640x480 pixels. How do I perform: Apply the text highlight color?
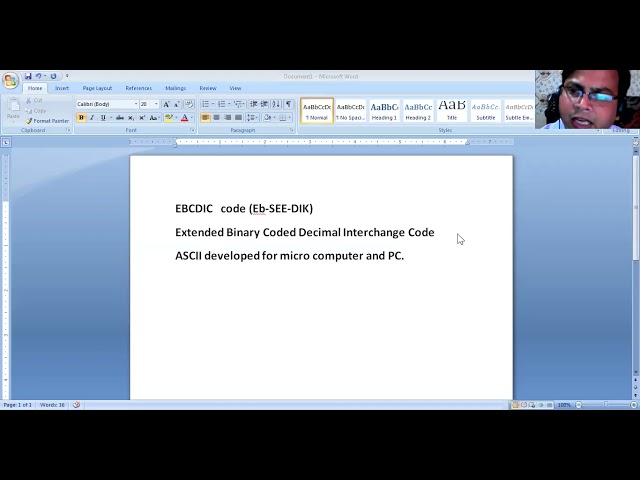point(168,118)
